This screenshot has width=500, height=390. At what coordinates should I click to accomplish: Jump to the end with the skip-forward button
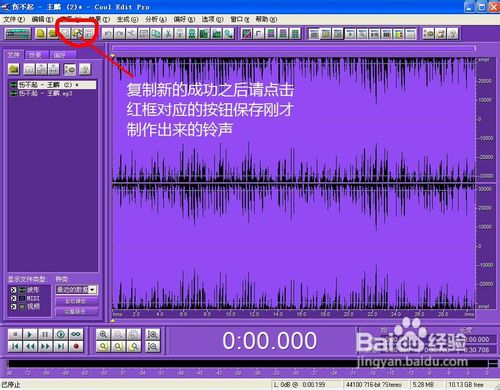[61, 346]
